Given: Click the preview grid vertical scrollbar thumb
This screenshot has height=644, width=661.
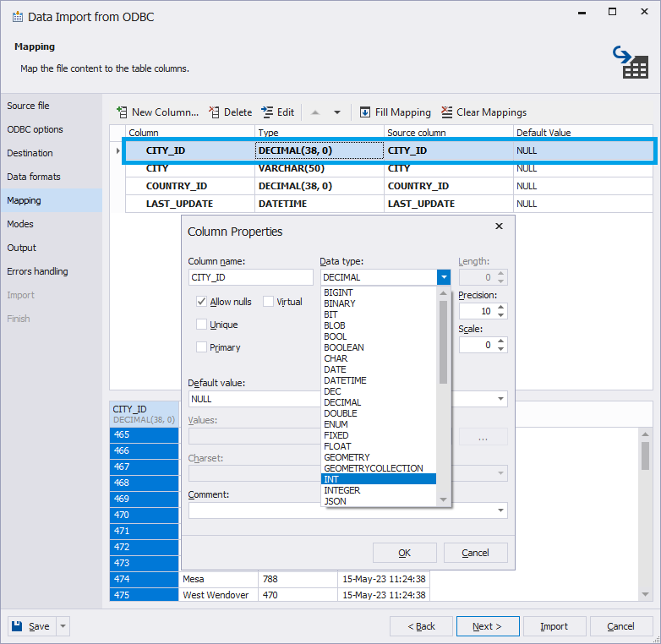Looking at the screenshot, I should (x=645, y=456).
